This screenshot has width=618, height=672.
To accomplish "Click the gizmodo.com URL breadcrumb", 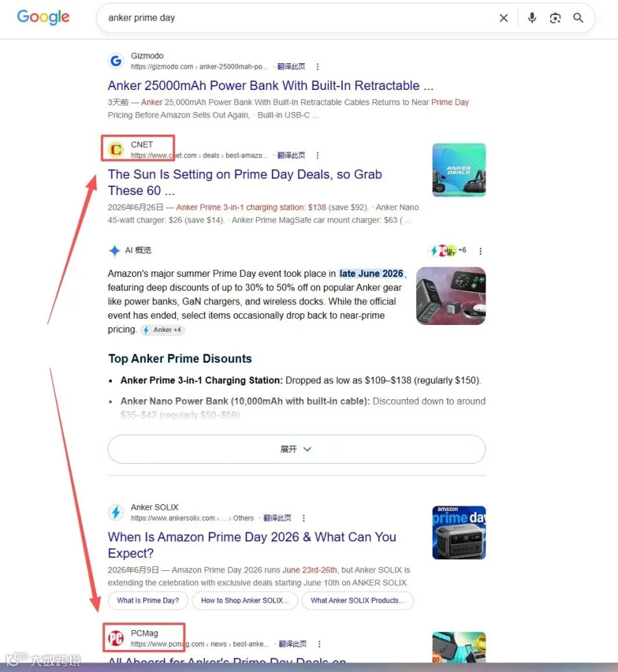I will (x=199, y=67).
